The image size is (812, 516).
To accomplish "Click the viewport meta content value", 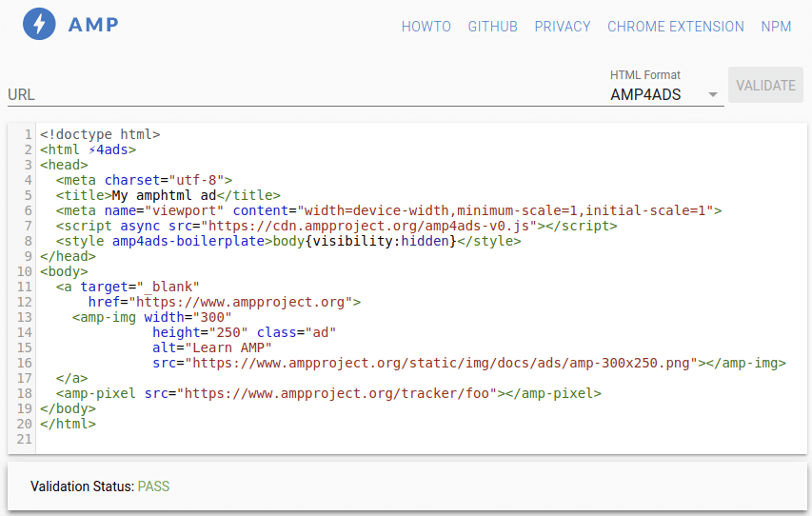I will pos(506,210).
